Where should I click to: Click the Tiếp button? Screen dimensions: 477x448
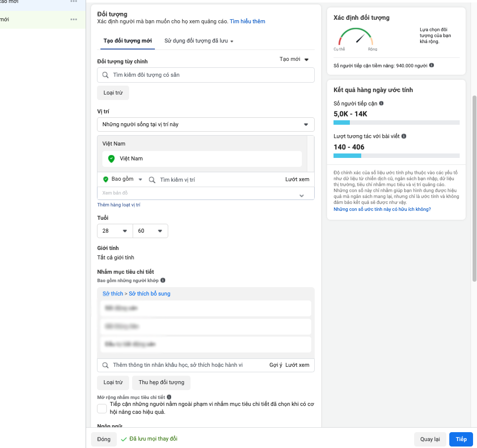[461, 439]
